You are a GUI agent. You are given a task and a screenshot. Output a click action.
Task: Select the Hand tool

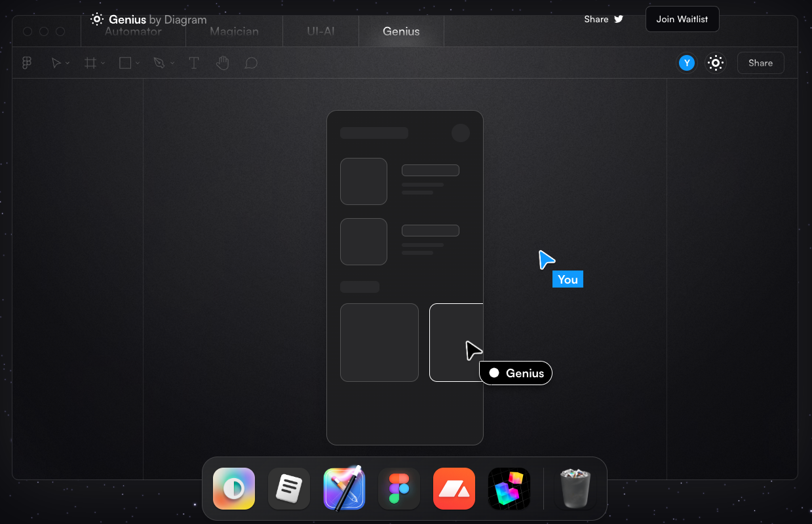[223, 63]
